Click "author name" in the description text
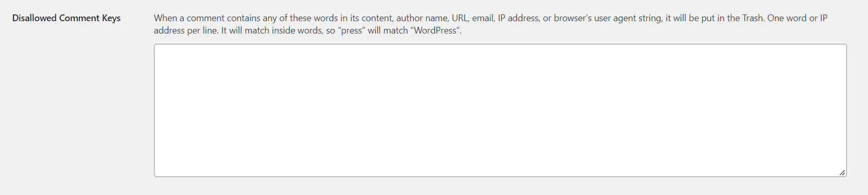This screenshot has width=868, height=195. point(422,18)
